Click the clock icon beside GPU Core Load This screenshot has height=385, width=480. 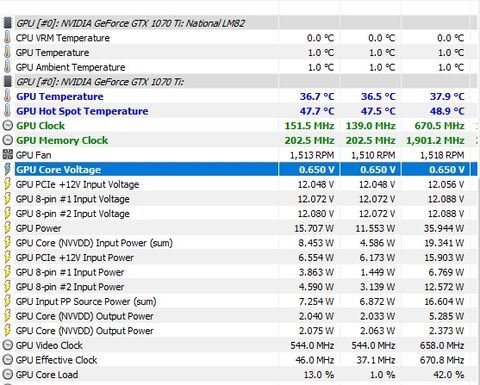coord(7,375)
